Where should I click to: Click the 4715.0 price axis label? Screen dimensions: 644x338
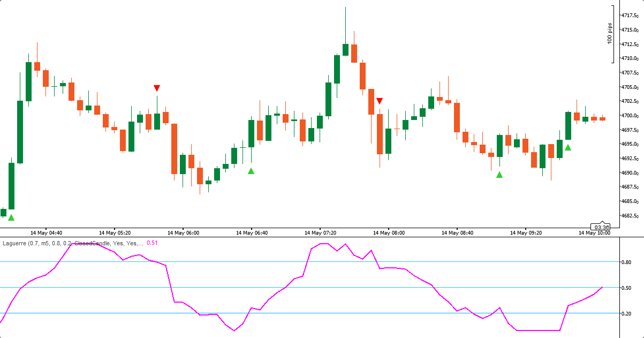[630, 30]
